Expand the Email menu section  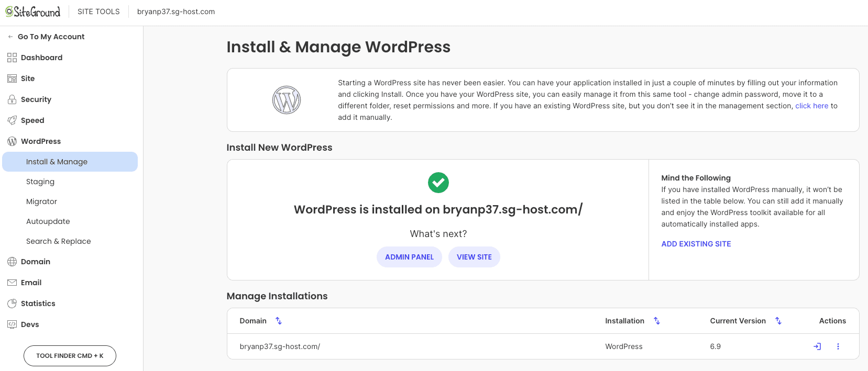point(71,283)
